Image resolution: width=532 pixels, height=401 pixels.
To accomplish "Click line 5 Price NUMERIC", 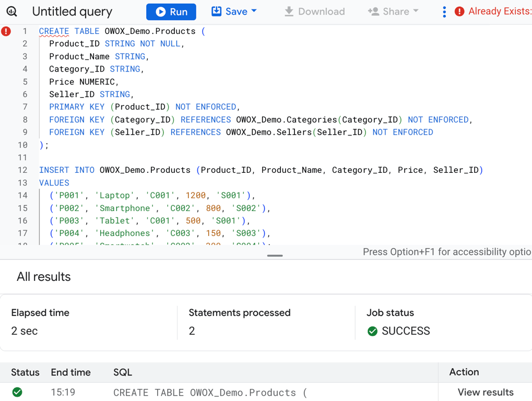I will tap(84, 82).
